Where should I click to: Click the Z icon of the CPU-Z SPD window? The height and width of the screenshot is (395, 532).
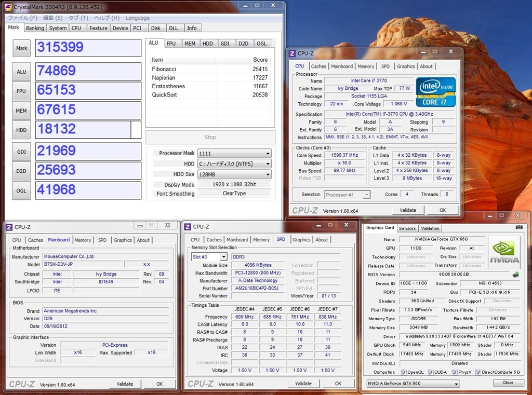(188, 226)
